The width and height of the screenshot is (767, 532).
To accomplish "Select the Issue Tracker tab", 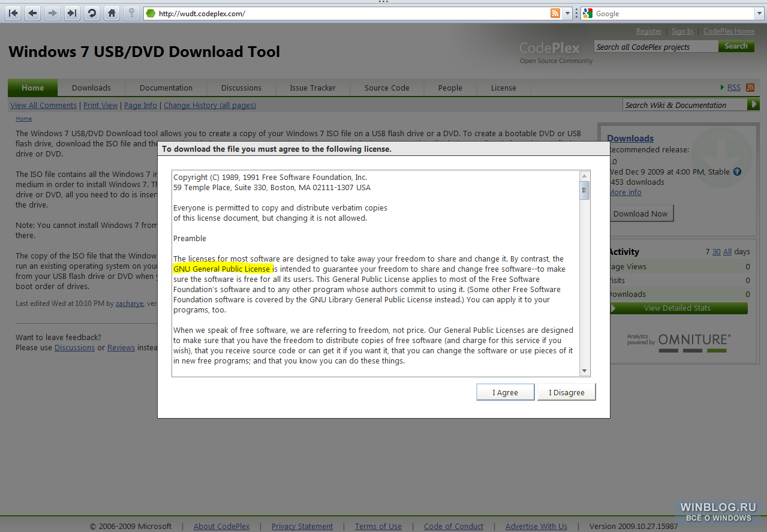I will tap(312, 88).
